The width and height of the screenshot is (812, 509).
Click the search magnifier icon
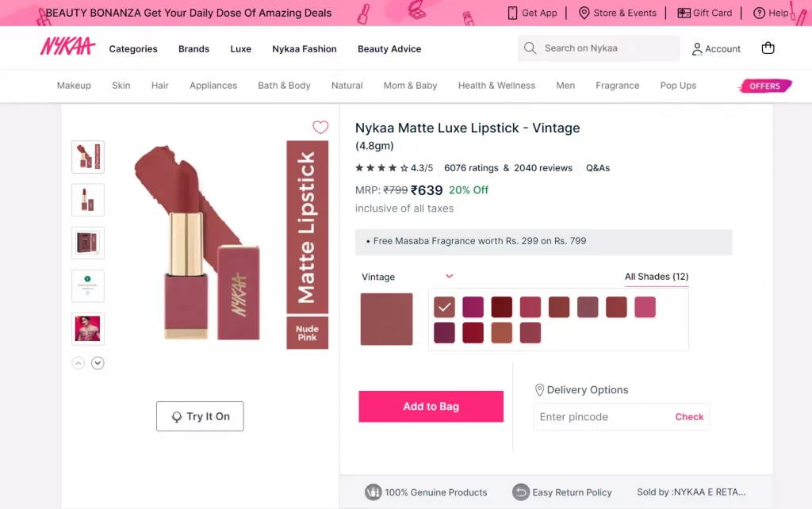(530, 48)
